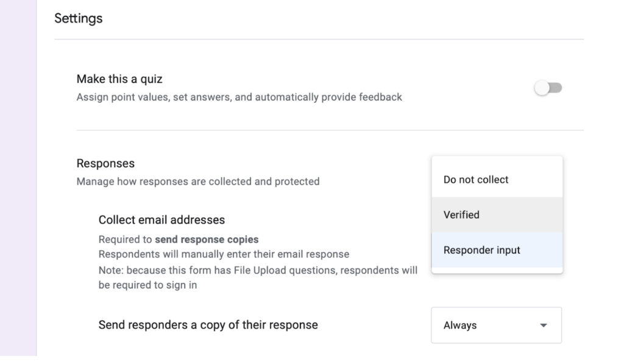Enable the Make this a quiz toggle
This screenshot has height=364, width=624.
coord(547,88)
